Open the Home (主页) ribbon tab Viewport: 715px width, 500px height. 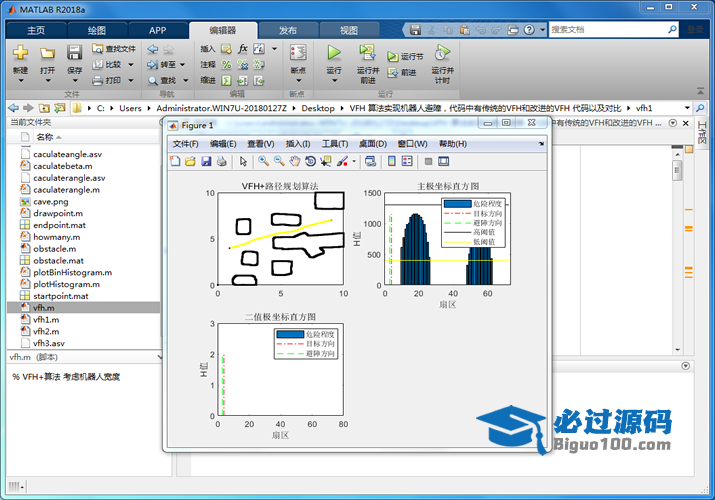36,31
